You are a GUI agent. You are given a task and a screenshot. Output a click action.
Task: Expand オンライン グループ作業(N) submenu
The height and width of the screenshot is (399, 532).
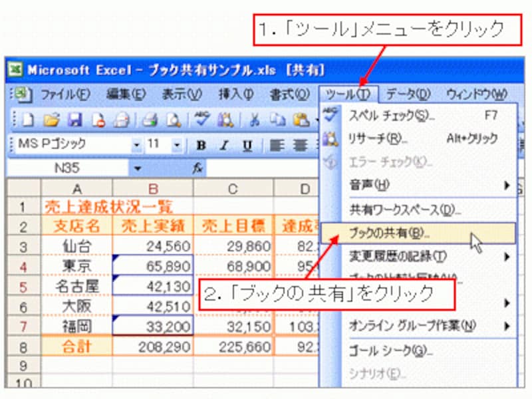click(x=507, y=327)
